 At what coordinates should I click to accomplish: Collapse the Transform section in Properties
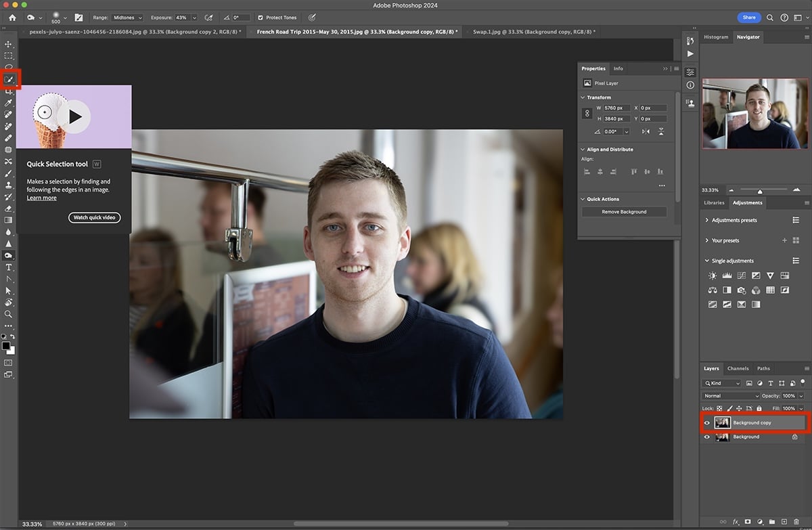pos(582,97)
